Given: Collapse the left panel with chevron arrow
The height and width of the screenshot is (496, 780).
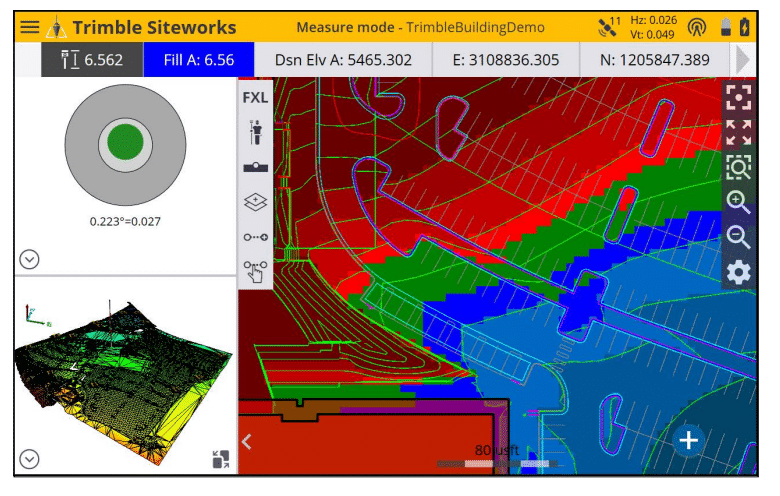Looking at the screenshot, I should 246,441.
